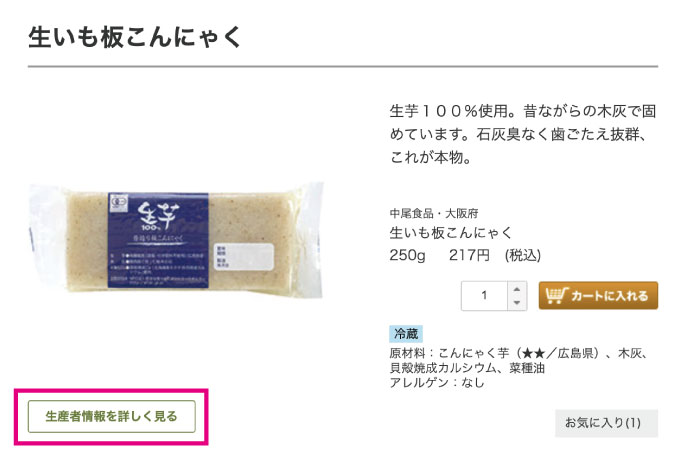Viewport: 685px width, 465px height.
Task: Click the beige konjac block left of the blue label
Action: pyautogui.click(x=87, y=242)
